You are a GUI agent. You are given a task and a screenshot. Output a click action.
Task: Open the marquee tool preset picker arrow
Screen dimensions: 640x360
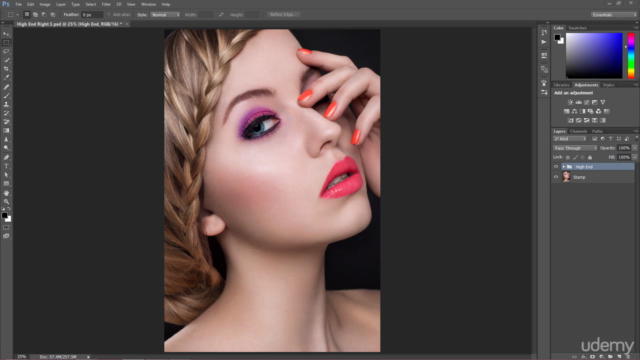coord(18,15)
